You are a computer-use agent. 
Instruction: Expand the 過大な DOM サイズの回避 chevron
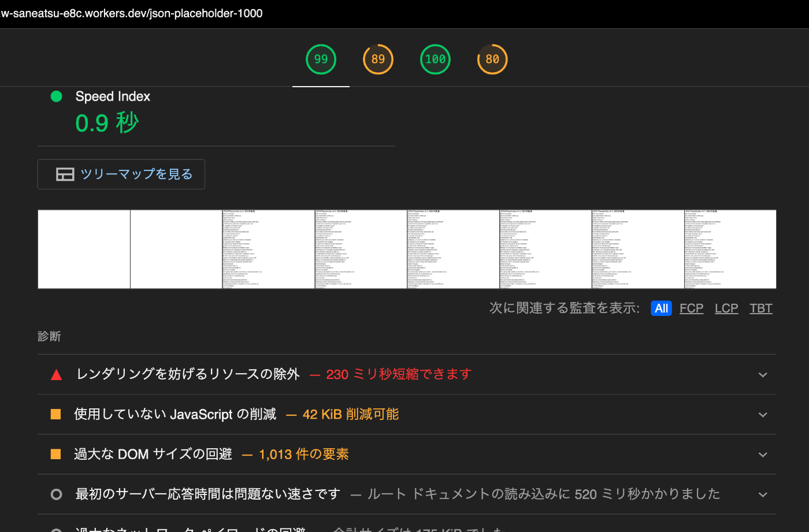(x=763, y=455)
